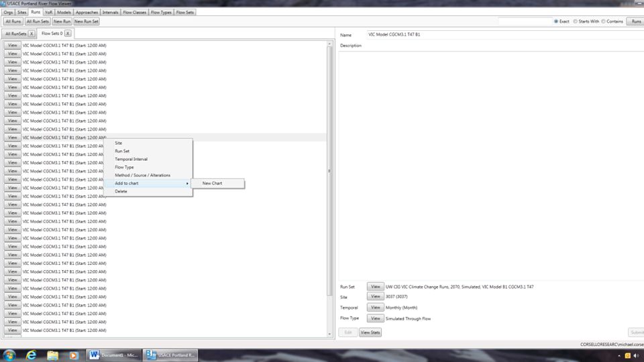644x362 pixels.
Task: Open the Intervals tab
Action: click(x=110, y=12)
